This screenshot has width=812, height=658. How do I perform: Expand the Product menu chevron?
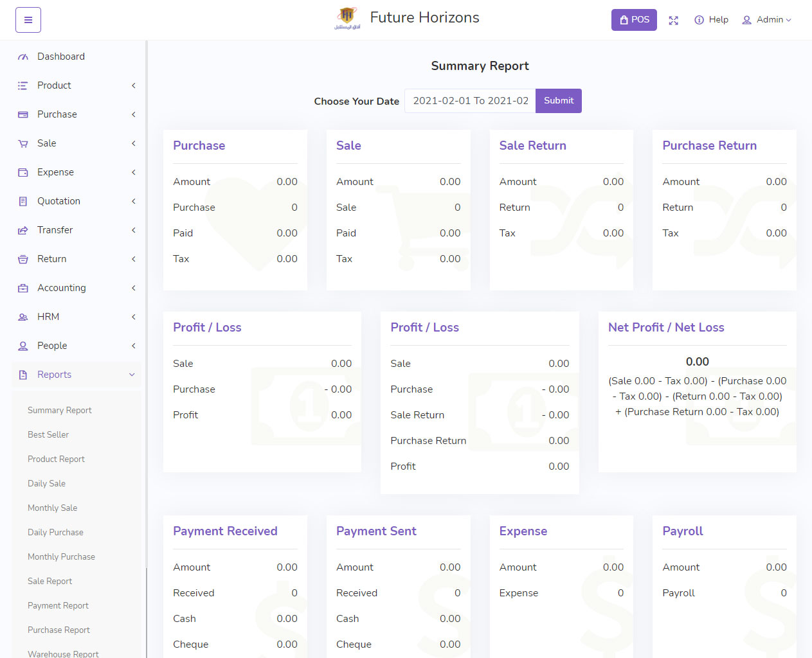click(x=133, y=85)
